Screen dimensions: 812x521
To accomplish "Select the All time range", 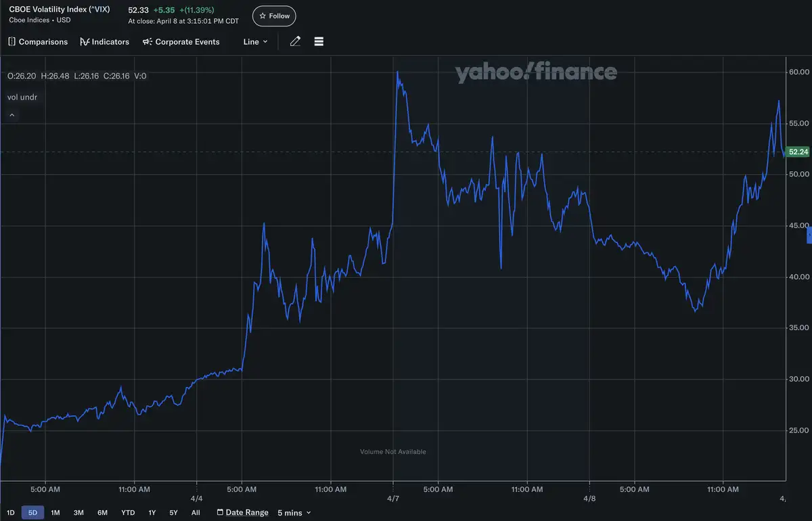I will point(196,513).
